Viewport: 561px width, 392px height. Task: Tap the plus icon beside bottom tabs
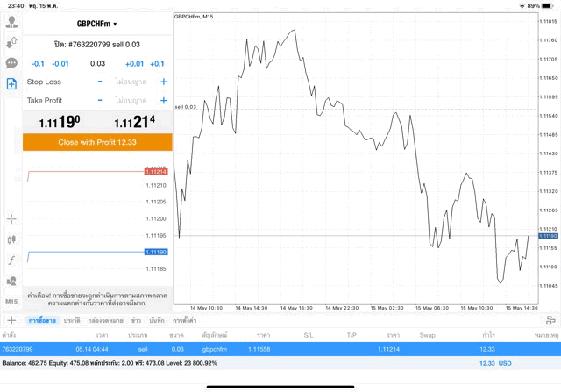click(11, 321)
